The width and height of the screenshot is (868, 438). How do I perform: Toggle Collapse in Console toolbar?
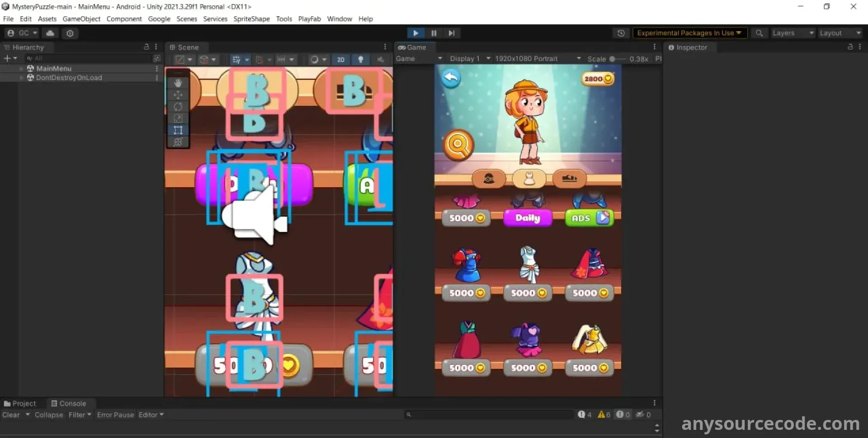[49, 414]
